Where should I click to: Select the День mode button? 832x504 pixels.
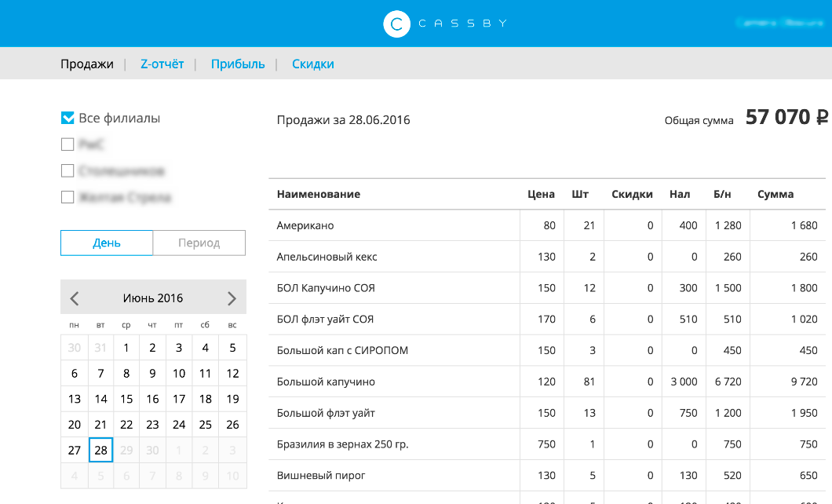click(x=107, y=243)
